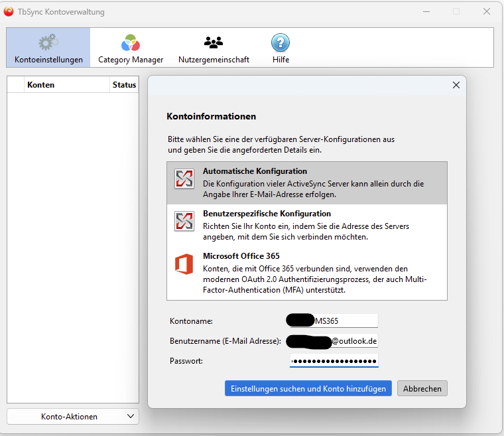Select the Automatische Konfiguration option
Screen dimensions: 504x436
pyautogui.click(x=307, y=182)
